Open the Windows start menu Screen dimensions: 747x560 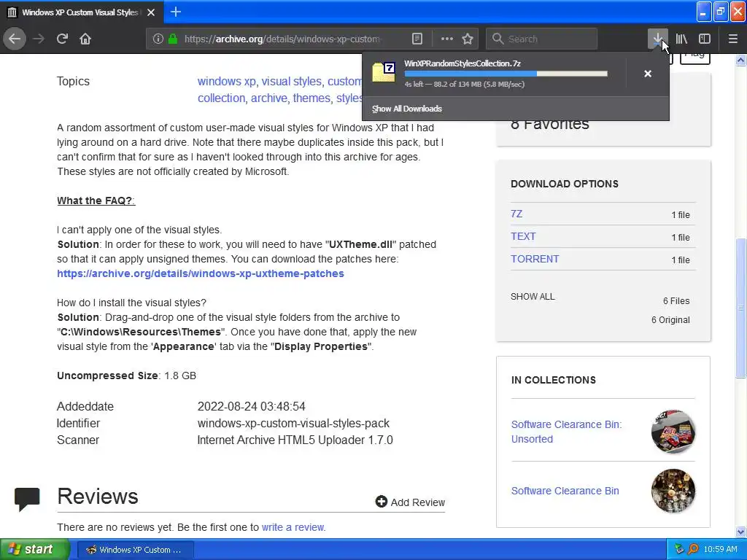tap(35, 549)
